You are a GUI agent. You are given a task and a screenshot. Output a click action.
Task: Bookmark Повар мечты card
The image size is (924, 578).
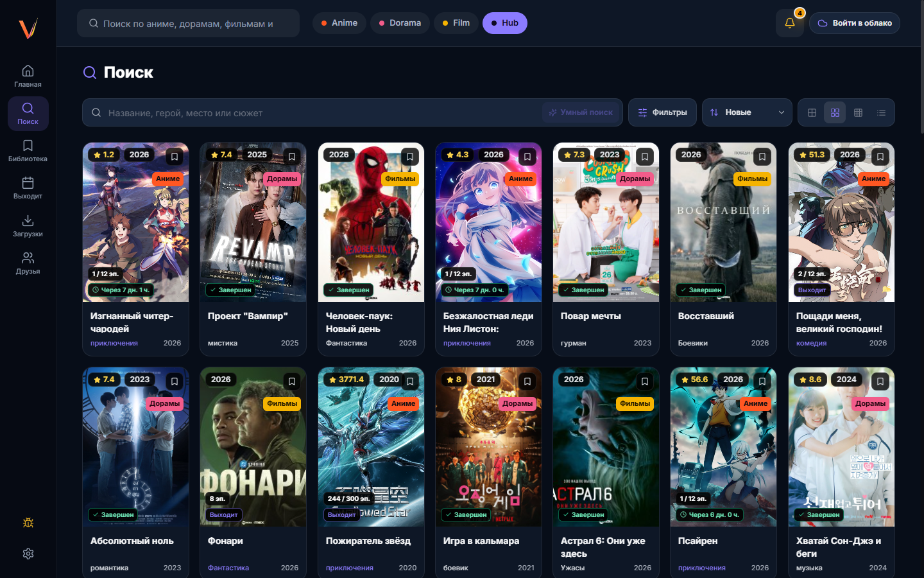click(645, 157)
